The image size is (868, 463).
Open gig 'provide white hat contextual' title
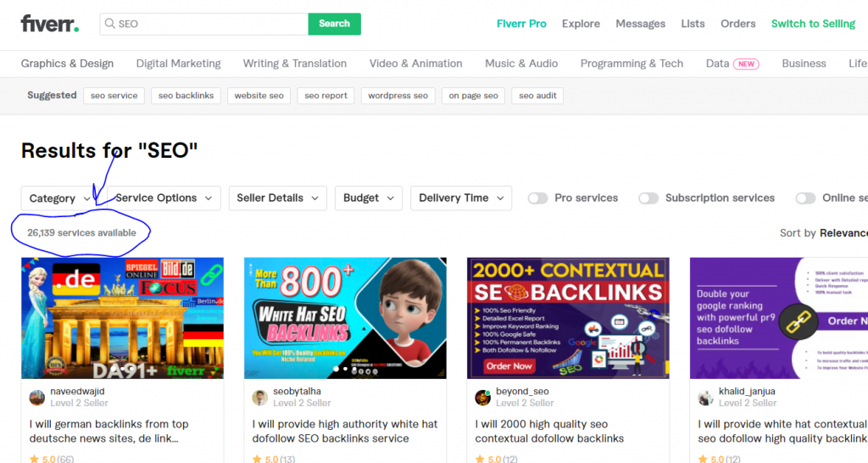coord(782,431)
